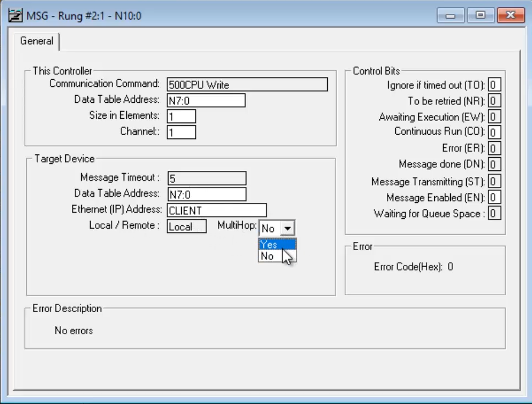Click the Ethernet (IP) Address field

pos(217,211)
